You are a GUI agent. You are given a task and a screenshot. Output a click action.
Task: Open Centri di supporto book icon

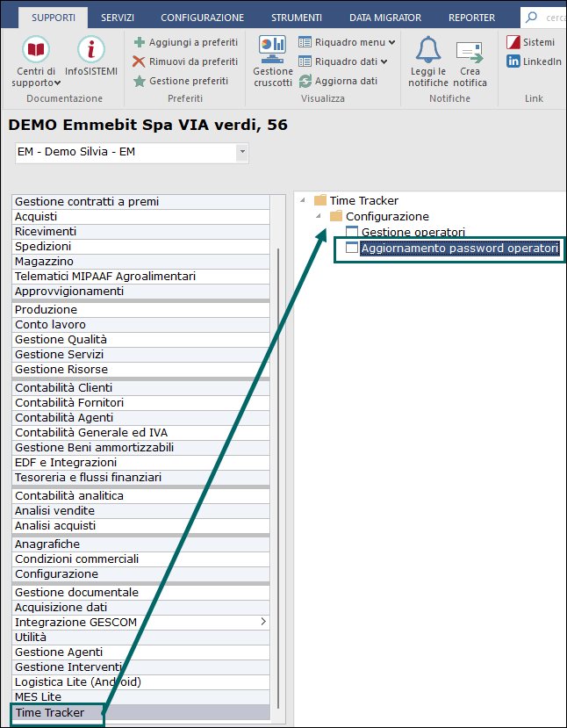36,49
